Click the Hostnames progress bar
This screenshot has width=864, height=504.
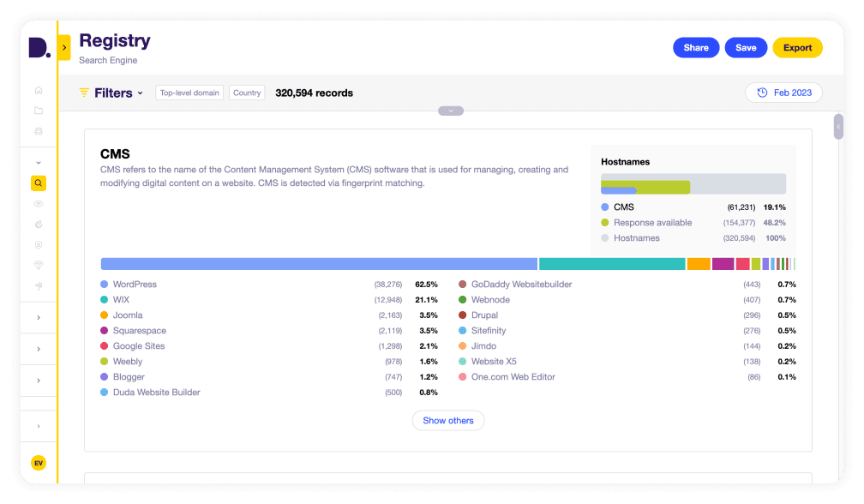click(693, 184)
